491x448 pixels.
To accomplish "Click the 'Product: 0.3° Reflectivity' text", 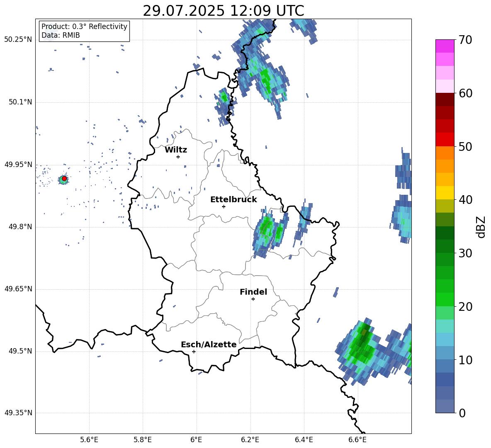I will 84,26.
